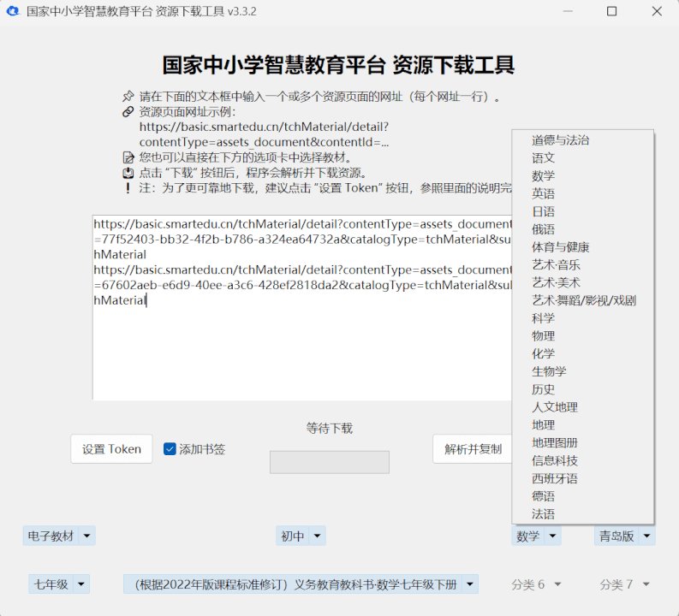Image resolution: width=679 pixels, height=616 pixels.
Task: Maximize the download tool window
Action: [611, 11]
